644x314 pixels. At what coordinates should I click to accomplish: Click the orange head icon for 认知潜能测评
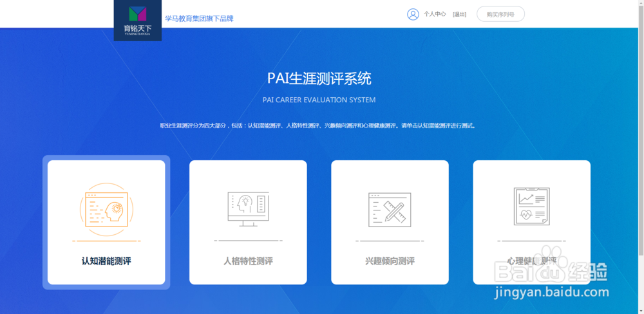pyautogui.click(x=106, y=209)
